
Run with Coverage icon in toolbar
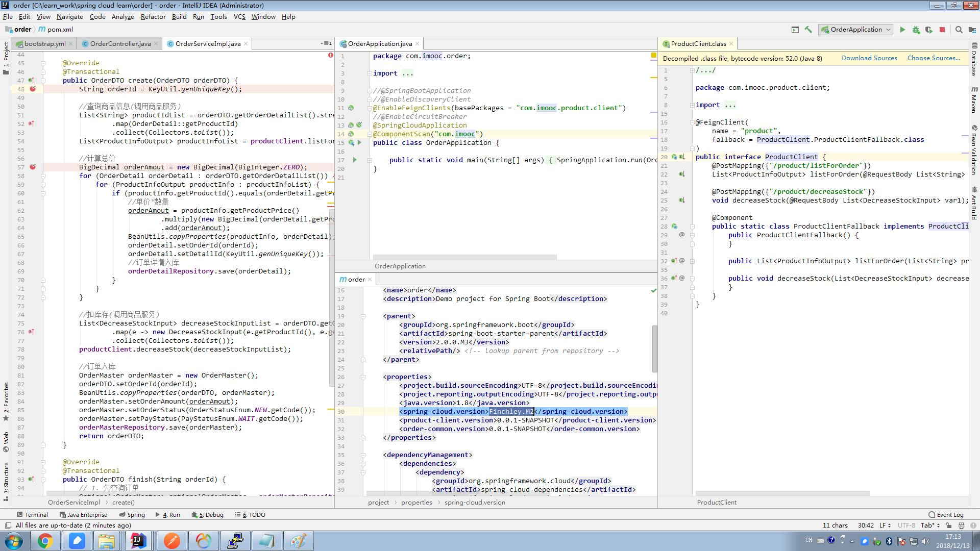click(929, 30)
